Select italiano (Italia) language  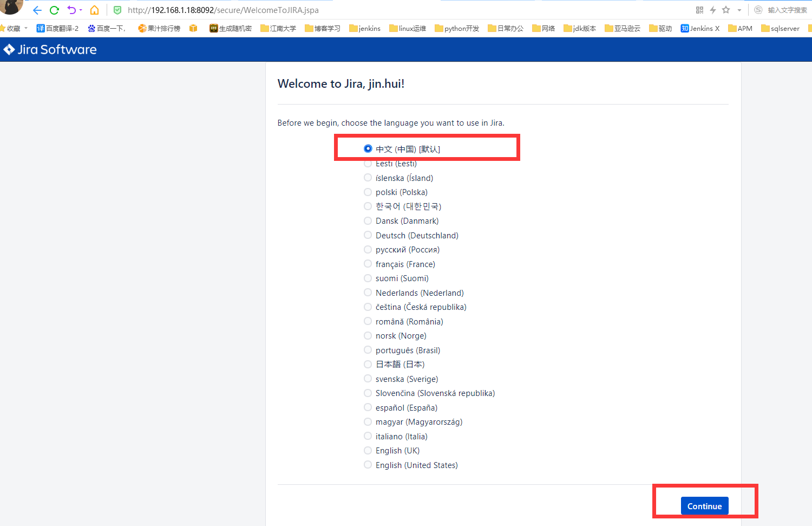pyautogui.click(x=368, y=436)
